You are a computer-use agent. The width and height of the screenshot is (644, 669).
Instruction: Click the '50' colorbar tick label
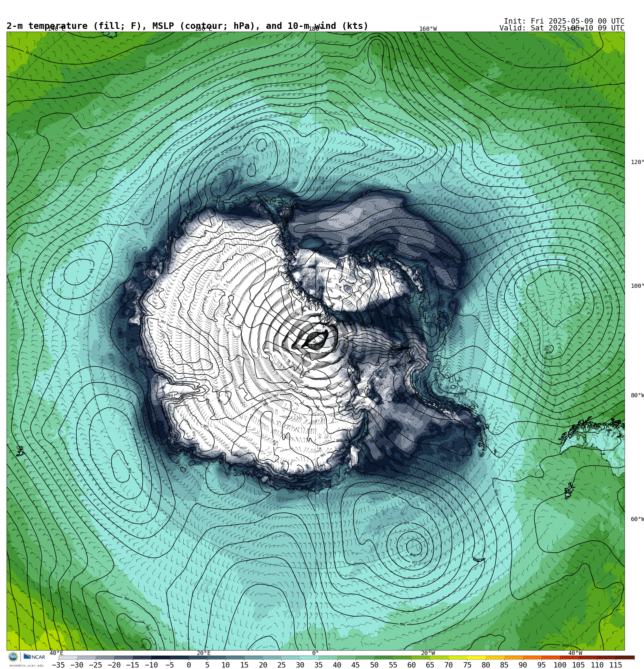point(374,665)
